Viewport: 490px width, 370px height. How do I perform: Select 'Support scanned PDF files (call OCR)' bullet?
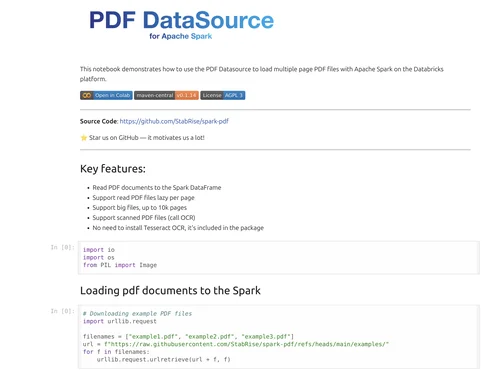[144, 218]
